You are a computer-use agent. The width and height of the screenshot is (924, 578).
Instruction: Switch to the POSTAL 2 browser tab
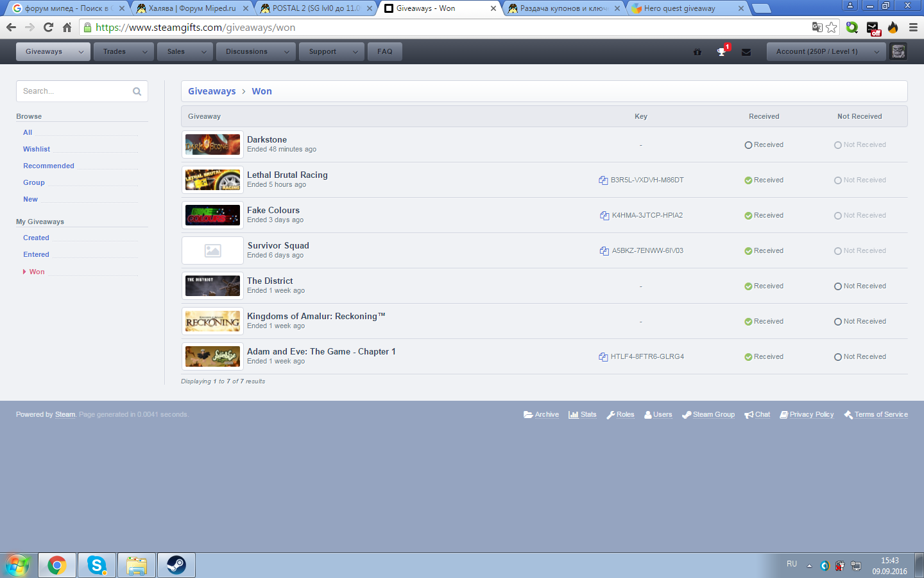(x=316, y=8)
